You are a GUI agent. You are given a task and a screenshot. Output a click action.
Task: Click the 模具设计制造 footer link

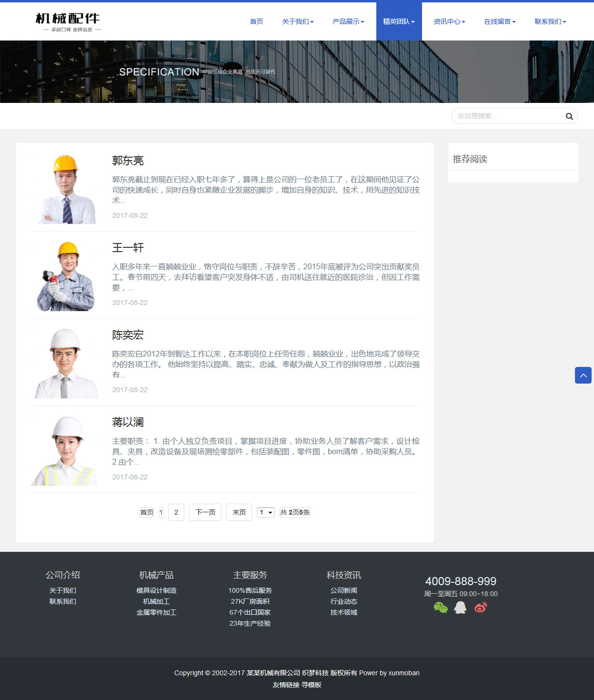click(156, 590)
